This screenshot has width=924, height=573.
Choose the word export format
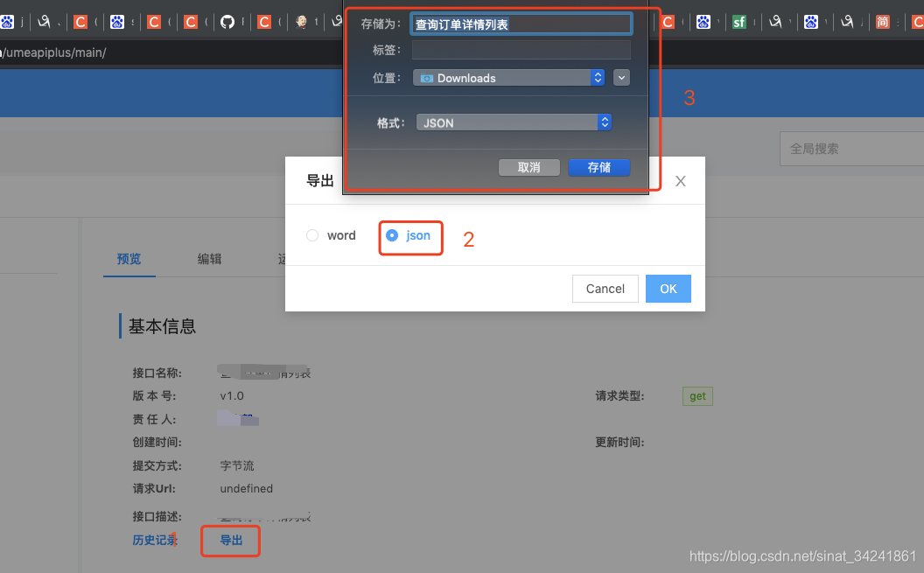[312, 235]
